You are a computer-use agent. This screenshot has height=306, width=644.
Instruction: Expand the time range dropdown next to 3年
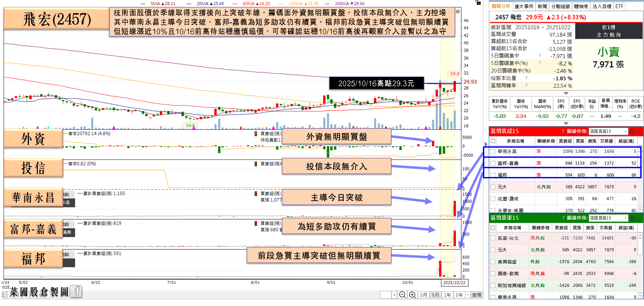coord(468,295)
